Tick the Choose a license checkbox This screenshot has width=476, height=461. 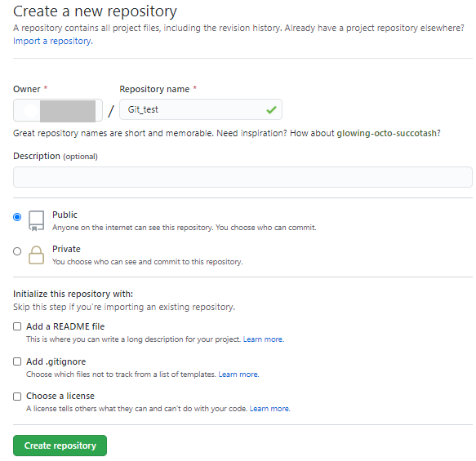(17, 397)
